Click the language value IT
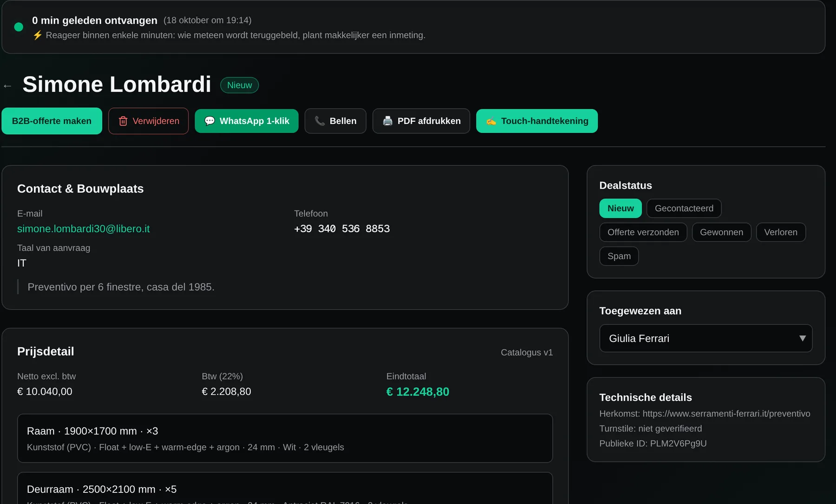Image resolution: width=836 pixels, height=504 pixels. [22, 263]
